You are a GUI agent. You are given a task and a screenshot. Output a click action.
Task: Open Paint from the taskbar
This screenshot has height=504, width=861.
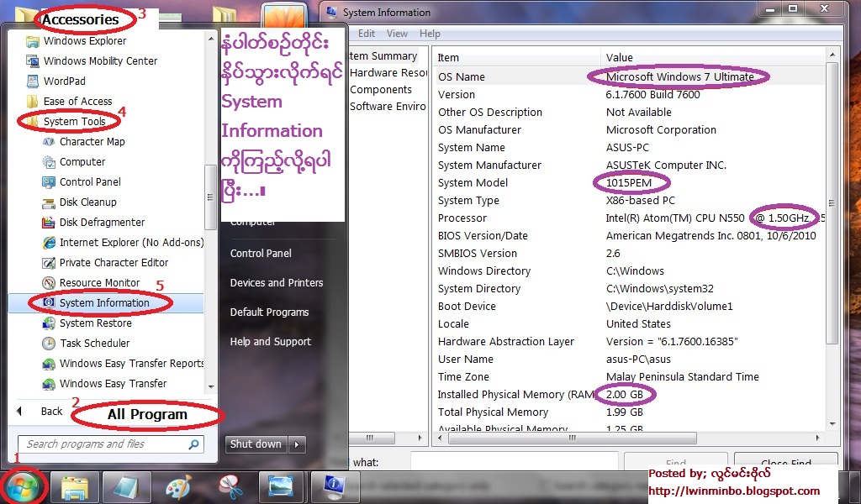point(178,487)
